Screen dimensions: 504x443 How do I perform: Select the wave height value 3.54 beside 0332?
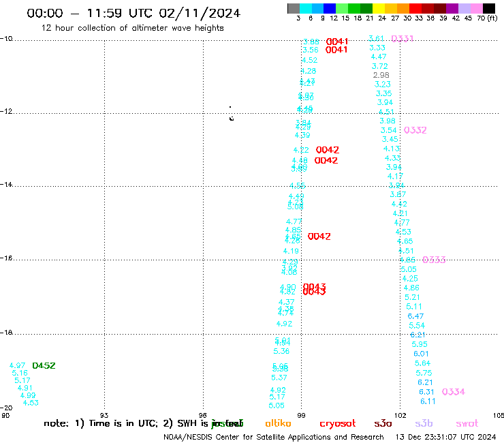pyautogui.click(x=389, y=130)
